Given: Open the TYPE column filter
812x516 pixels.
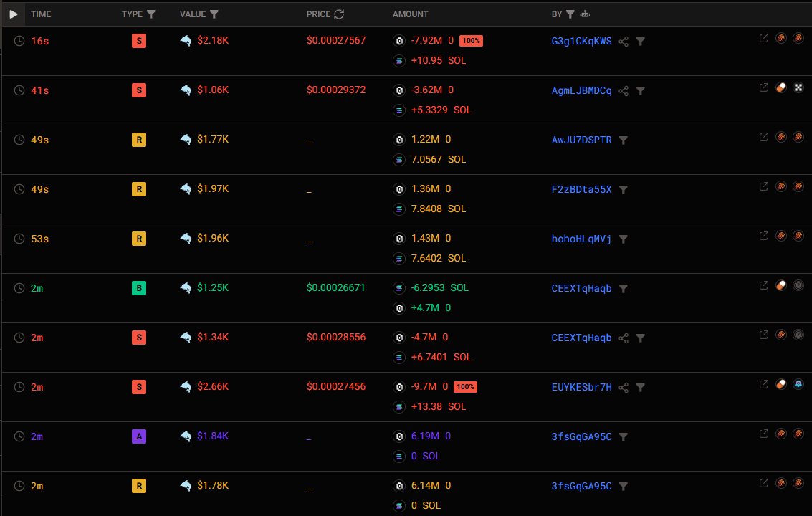Looking at the screenshot, I should (x=151, y=14).
